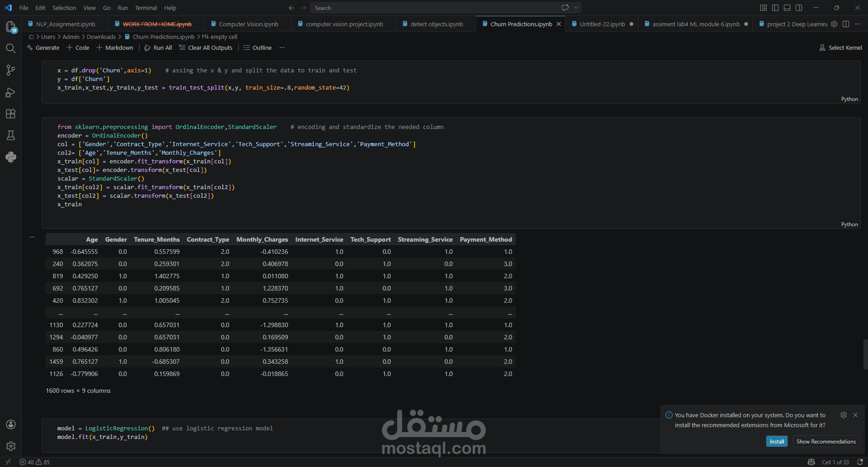868x467 pixels.
Task: Open notebook toolbar overflow ellipsis
Action: (282, 48)
